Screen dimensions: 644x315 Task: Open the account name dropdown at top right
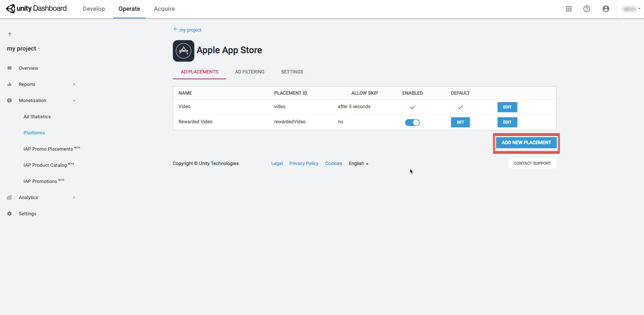click(631, 9)
